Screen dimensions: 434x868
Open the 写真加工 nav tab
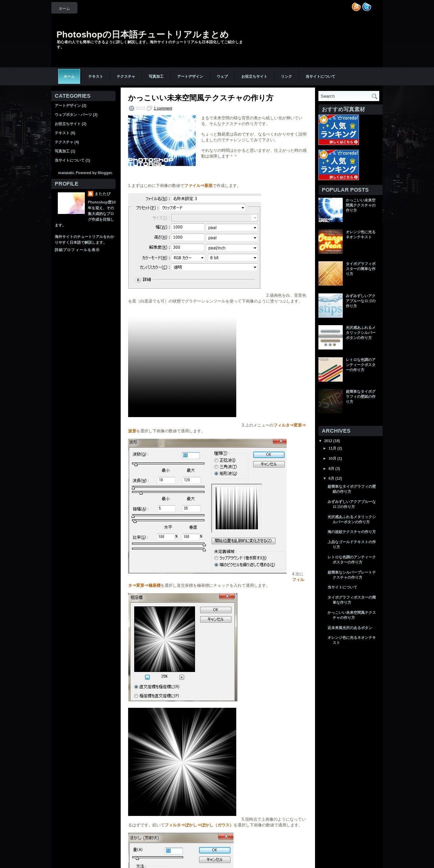tap(156, 76)
